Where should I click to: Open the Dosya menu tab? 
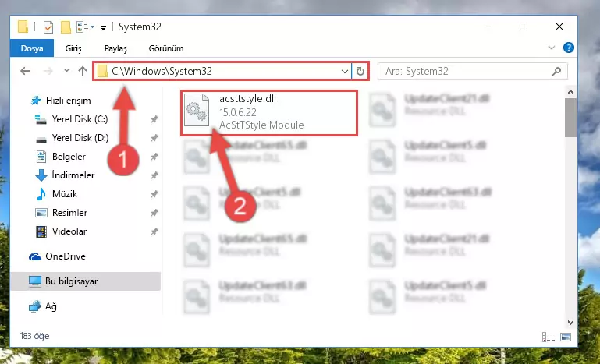click(32, 48)
